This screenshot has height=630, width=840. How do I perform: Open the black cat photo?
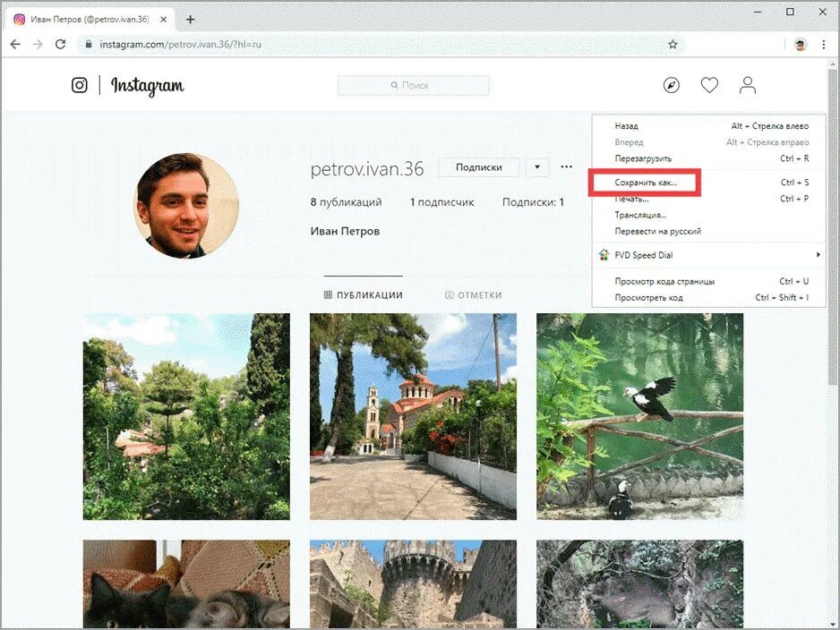coord(186,584)
